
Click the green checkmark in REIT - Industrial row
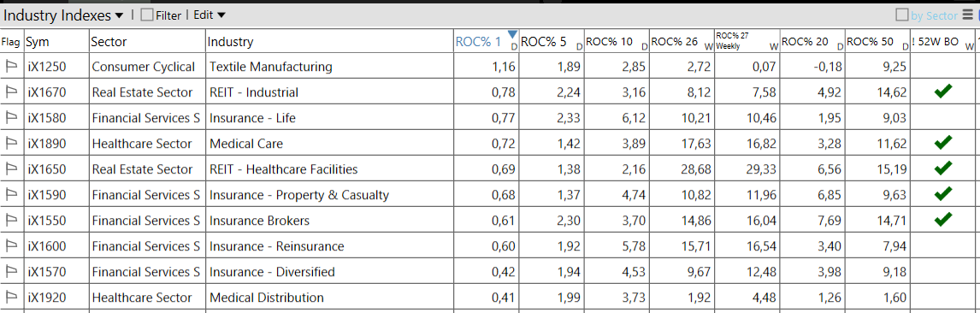coord(943,92)
